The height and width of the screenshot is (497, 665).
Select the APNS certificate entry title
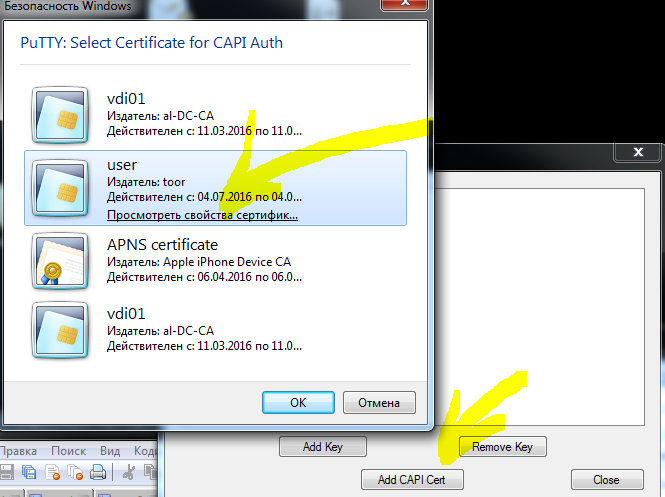point(162,245)
